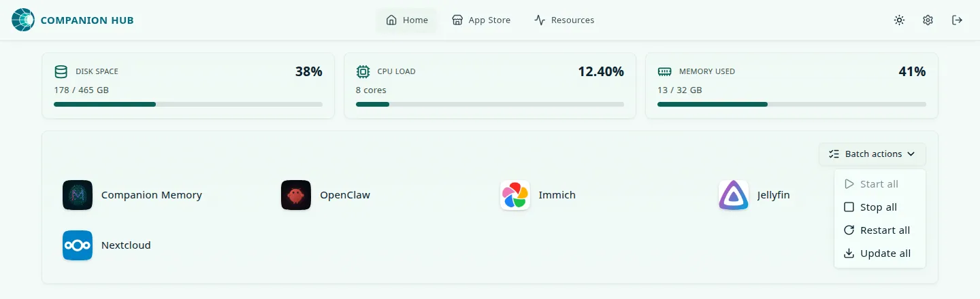Open settings via the gear icon
Image resolution: width=980 pixels, height=299 pixels.
928,20
